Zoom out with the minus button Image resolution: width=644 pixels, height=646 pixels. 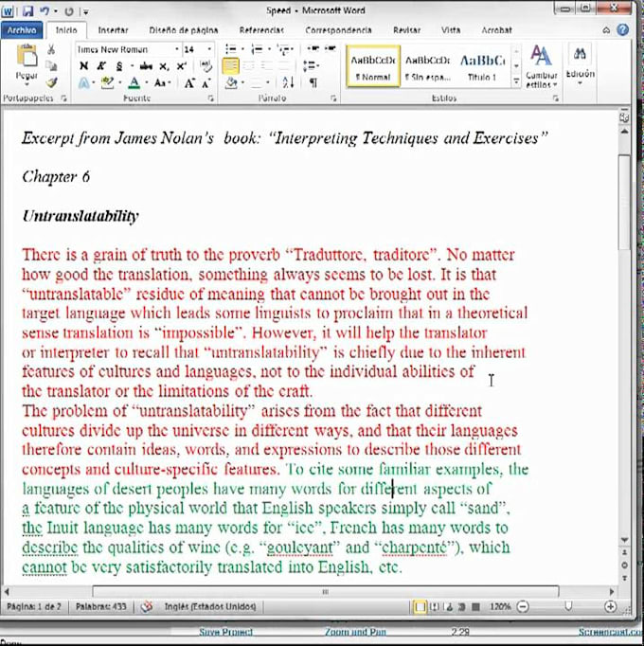[523, 606]
